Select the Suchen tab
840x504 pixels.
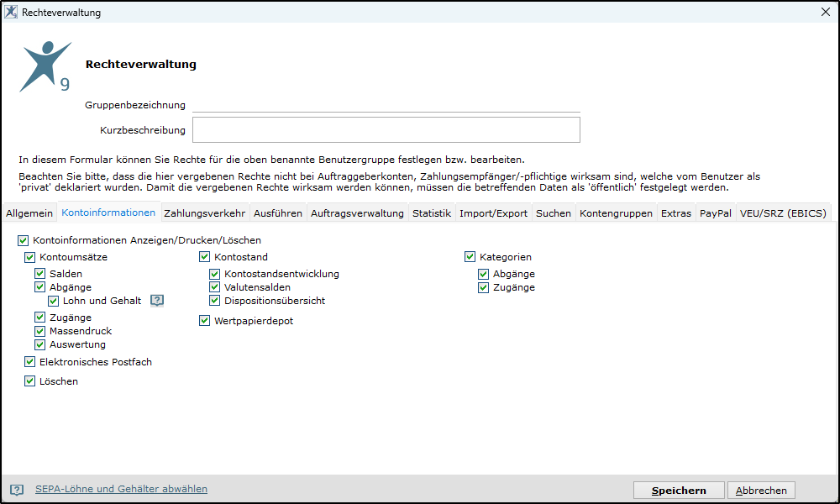click(x=554, y=213)
